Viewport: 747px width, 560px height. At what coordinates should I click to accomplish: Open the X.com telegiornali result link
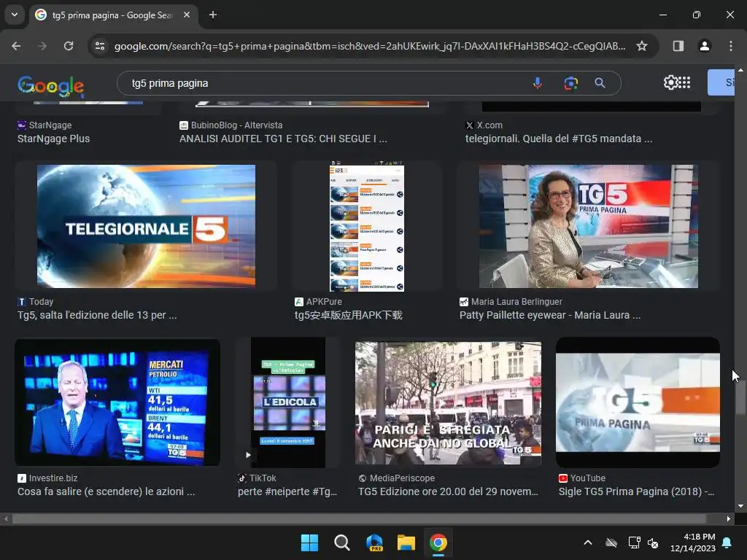559,139
